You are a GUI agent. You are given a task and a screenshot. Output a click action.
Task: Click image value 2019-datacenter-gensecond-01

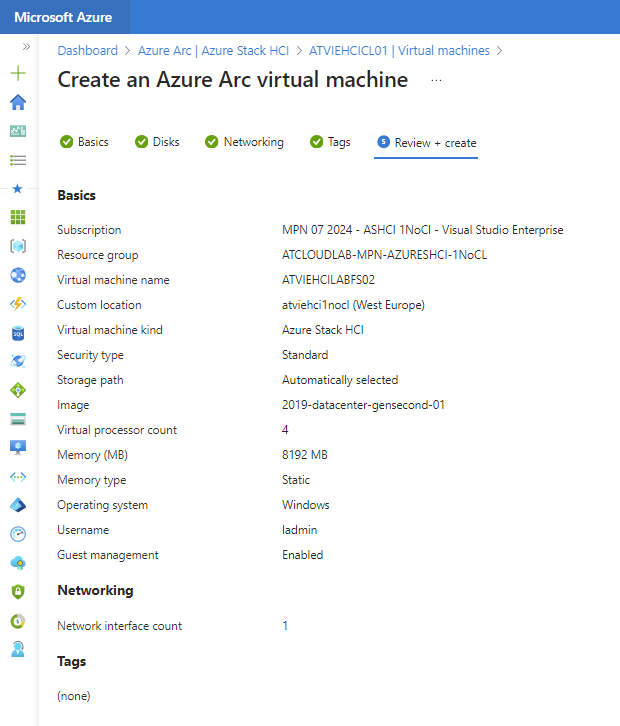click(x=363, y=405)
